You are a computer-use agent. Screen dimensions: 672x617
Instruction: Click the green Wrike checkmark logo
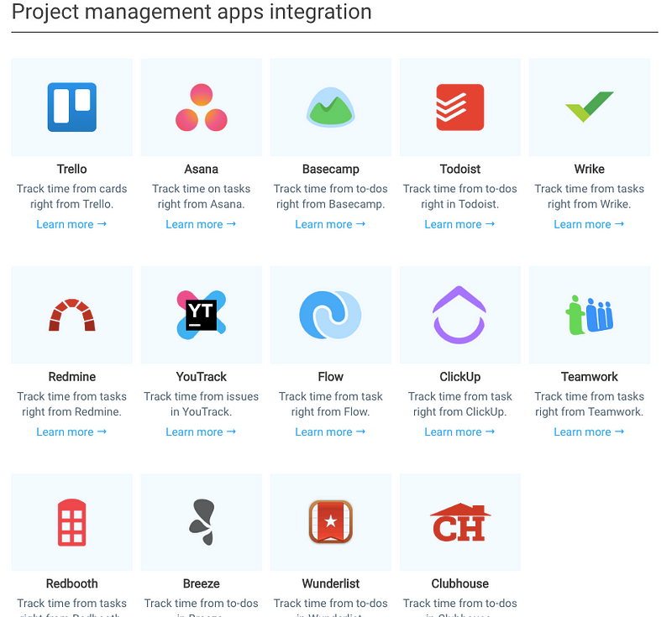pos(590,107)
